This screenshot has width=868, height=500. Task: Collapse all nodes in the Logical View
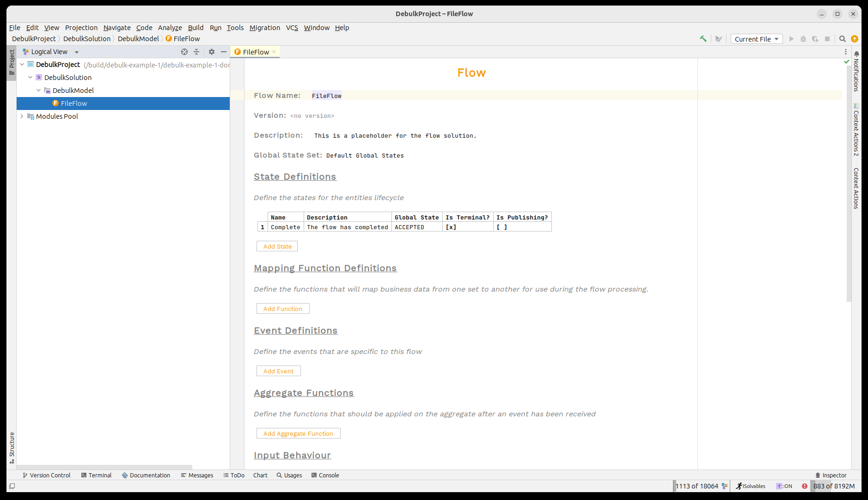pyautogui.click(x=196, y=52)
